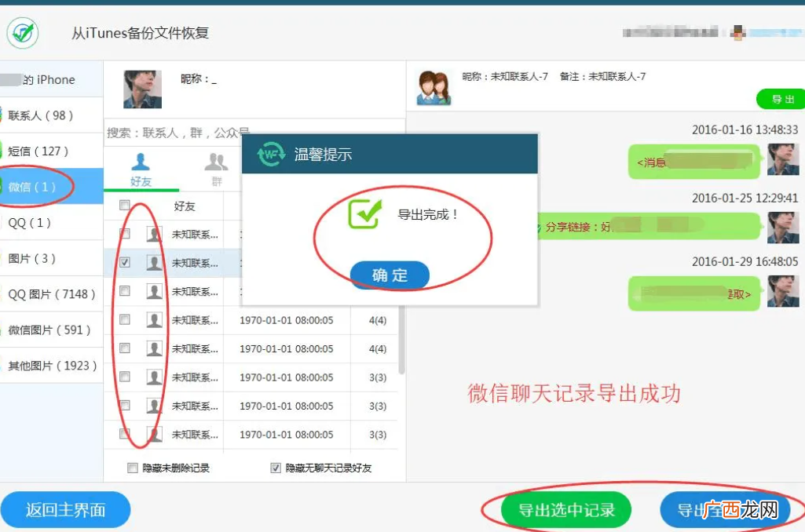Click the 群 tab group icon

click(216, 162)
